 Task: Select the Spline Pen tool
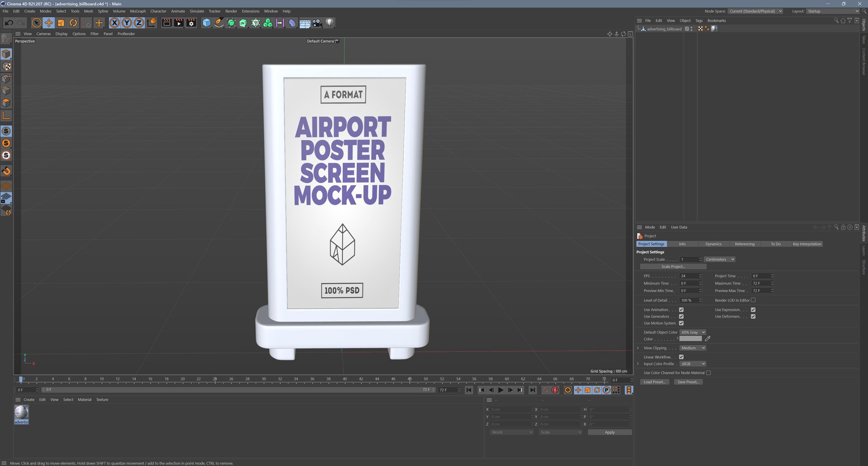point(219,23)
